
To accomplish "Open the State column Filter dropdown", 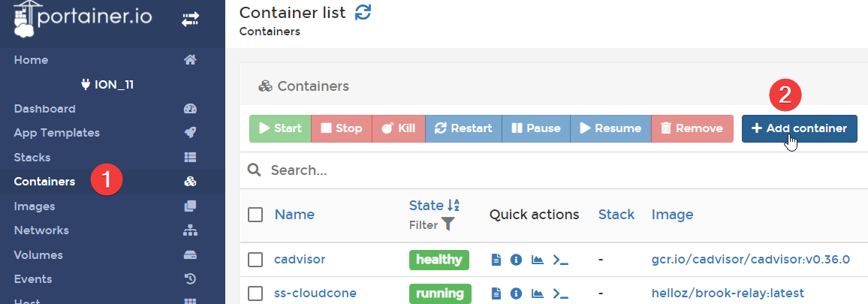I will click(x=432, y=224).
